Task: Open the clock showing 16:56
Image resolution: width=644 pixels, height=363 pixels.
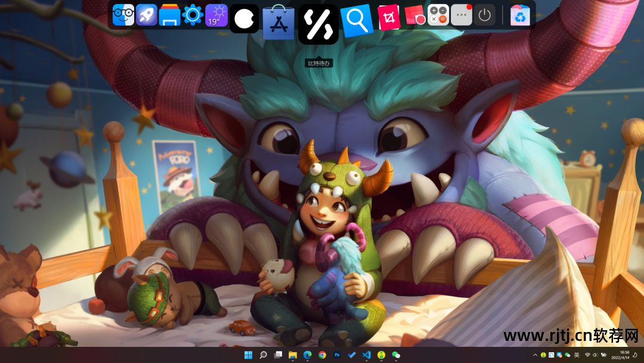Action: (620, 355)
